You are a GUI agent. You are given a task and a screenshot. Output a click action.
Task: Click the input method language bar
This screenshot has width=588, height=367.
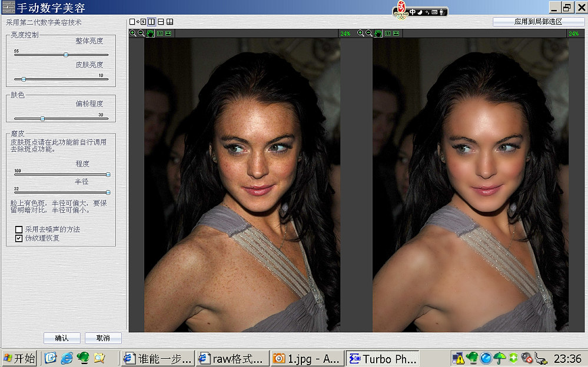click(x=420, y=12)
